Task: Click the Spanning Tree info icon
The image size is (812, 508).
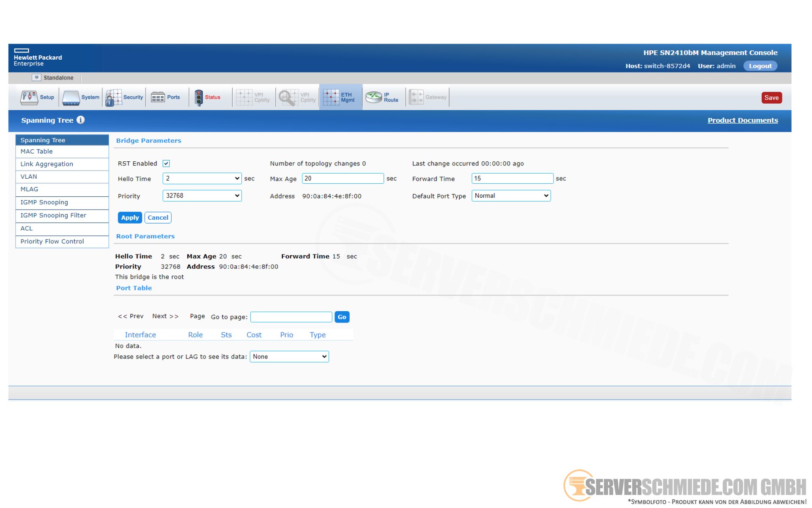Action: (x=80, y=120)
